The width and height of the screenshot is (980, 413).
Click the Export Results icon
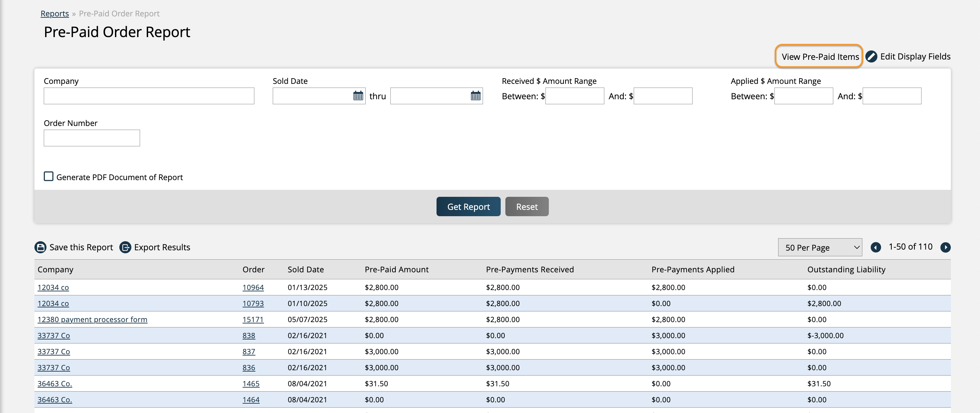click(125, 247)
